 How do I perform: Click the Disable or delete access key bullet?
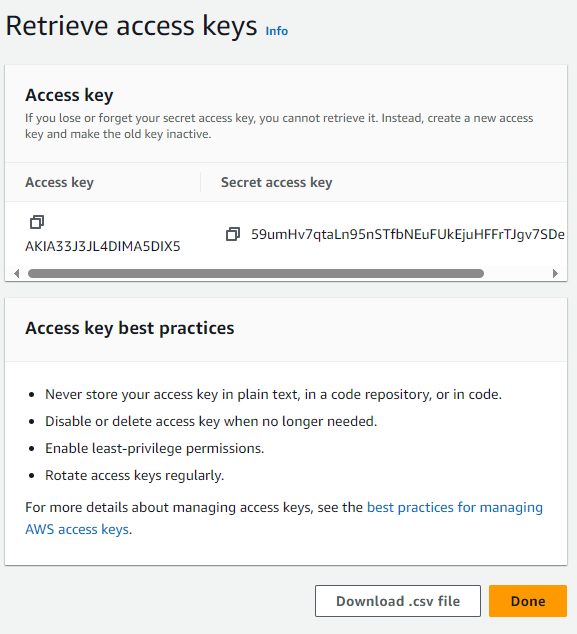click(x=211, y=421)
